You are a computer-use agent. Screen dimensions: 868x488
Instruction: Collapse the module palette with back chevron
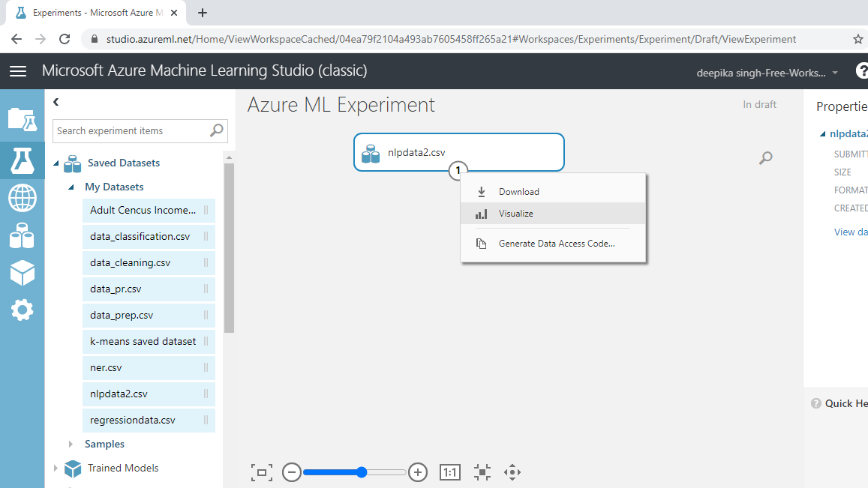click(56, 102)
